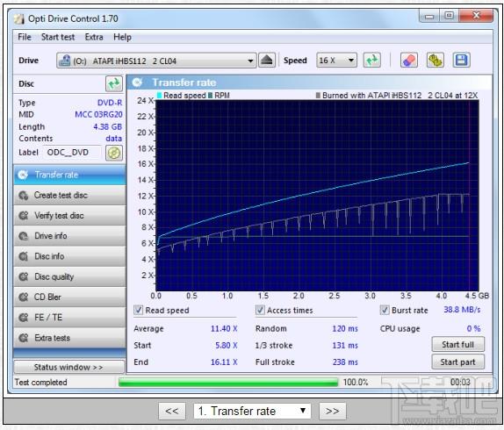Toggle the Access times checkbox
The width and height of the screenshot is (504, 430).
[x=260, y=310]
